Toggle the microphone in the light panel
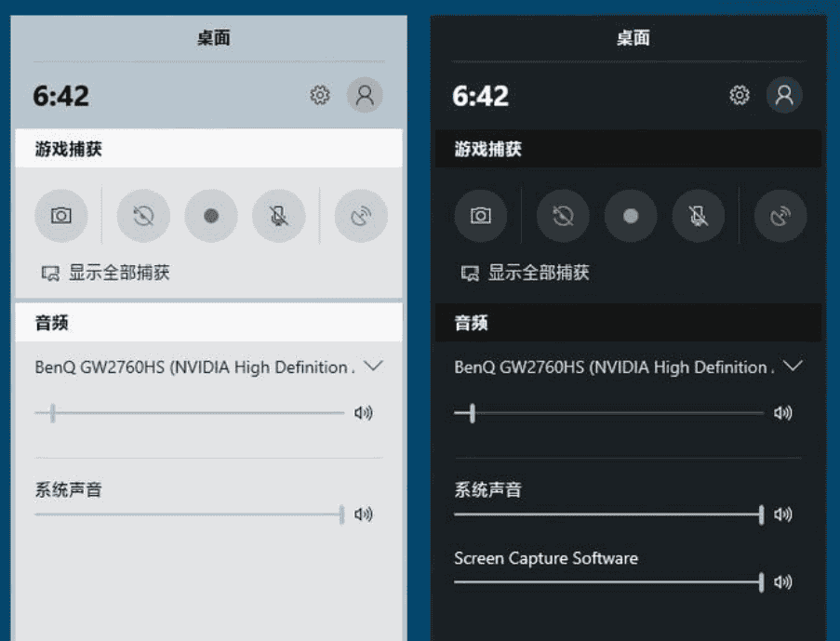This screenshot has height=641, width=840. point(279,216)
